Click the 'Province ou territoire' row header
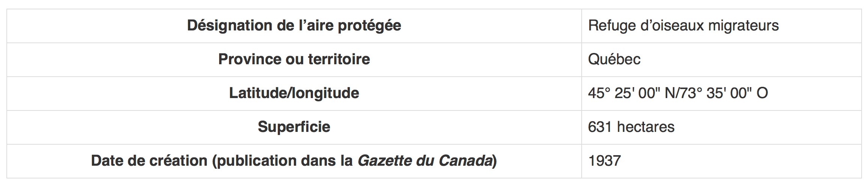 coord(294,60)
